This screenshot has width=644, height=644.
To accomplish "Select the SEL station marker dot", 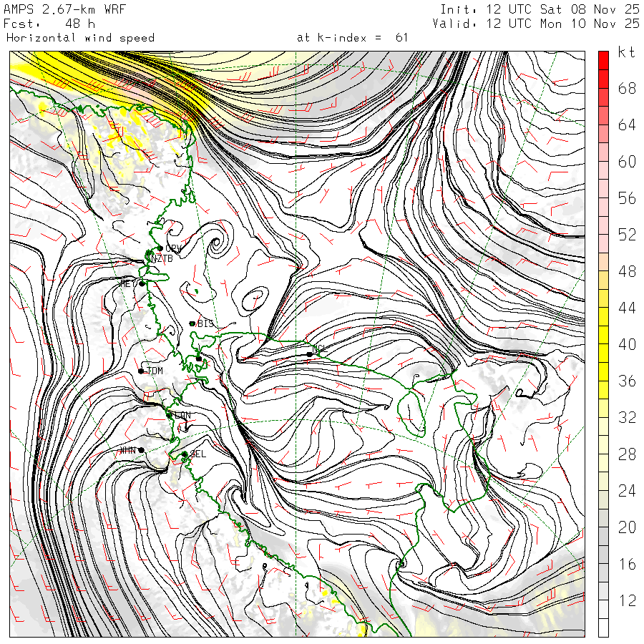I will point(185,454).
